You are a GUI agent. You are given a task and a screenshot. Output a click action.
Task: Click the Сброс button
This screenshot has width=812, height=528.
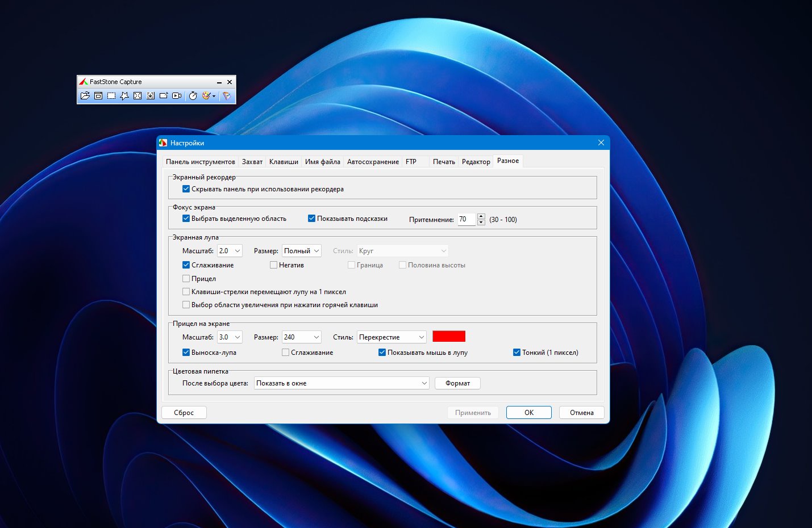pos(184,413)
